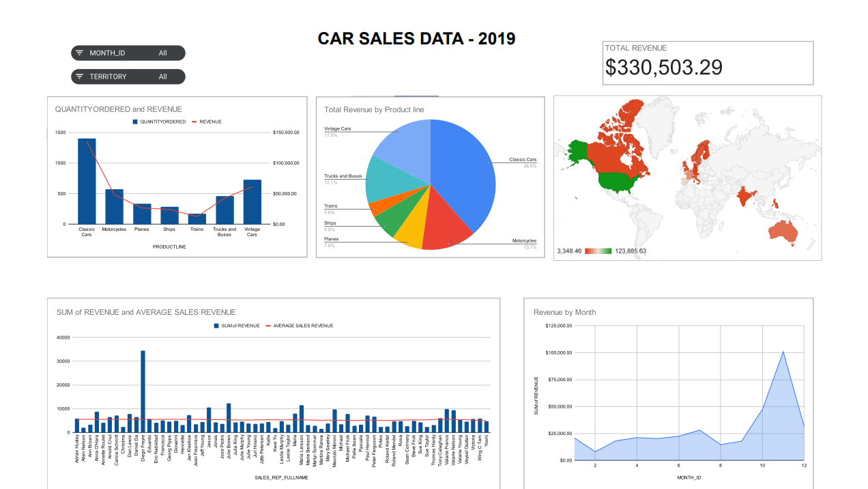Click the Classic Cars 38.5% pie label

click(x=523, y=163)
